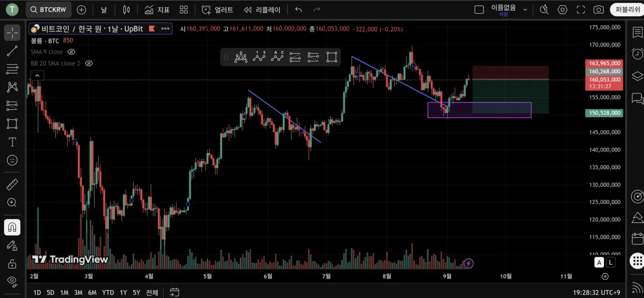Open the 리플레이 replay button
Viewport: 644px width, 298px height.
pyautogui.click(x=262, y=10)
